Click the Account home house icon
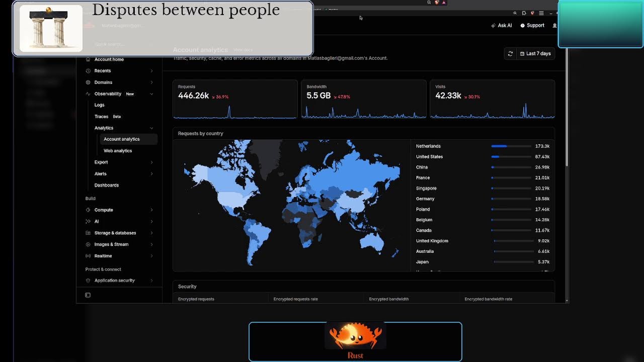The width and height of the screenshot is (644, 362). point(88,59)
